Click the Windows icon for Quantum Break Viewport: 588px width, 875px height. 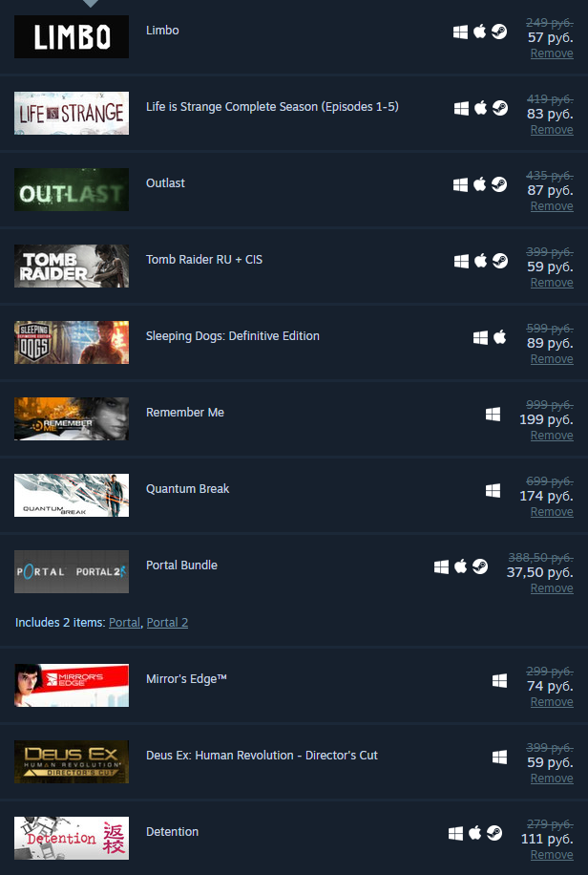(493, 490)
